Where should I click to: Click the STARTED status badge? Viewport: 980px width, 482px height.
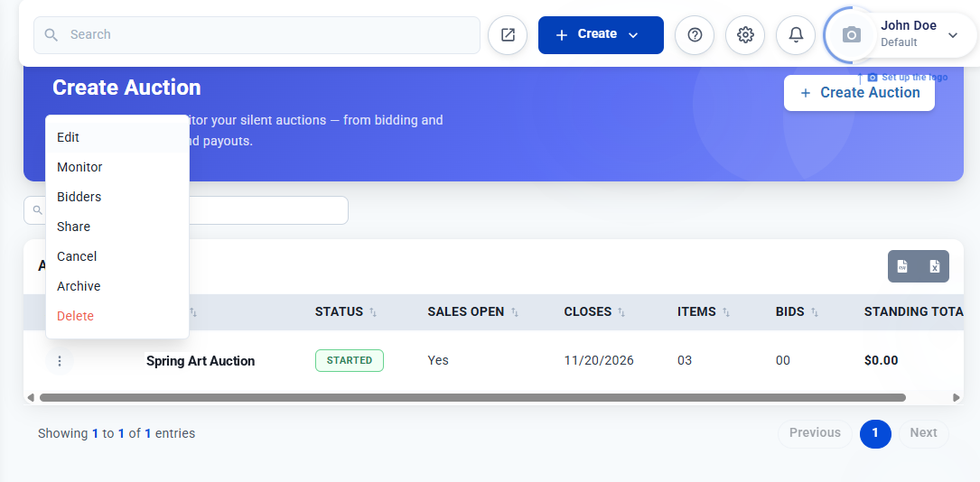pyautogui.click(x=350, y=361)
